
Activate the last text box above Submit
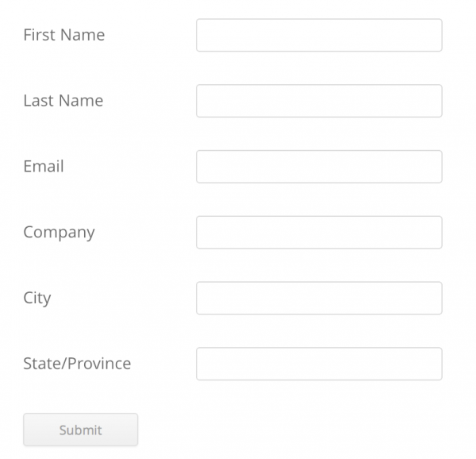(319, 364)
